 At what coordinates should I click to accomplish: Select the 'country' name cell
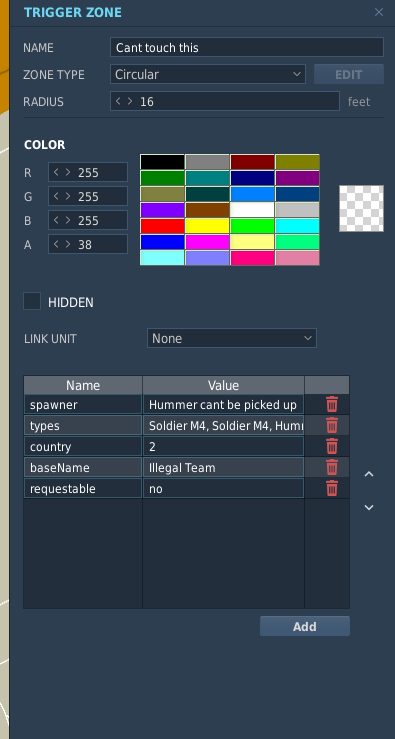pyautogui.click(x=83, y=446)
